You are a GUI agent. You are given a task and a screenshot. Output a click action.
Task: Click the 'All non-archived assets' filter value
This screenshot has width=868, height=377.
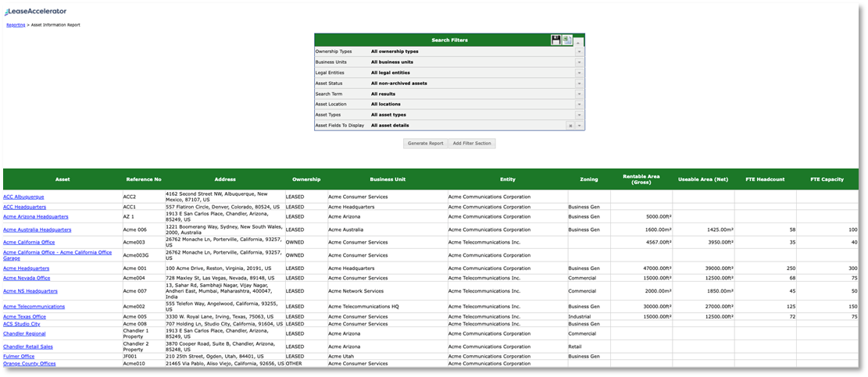(x=399, y=83)
